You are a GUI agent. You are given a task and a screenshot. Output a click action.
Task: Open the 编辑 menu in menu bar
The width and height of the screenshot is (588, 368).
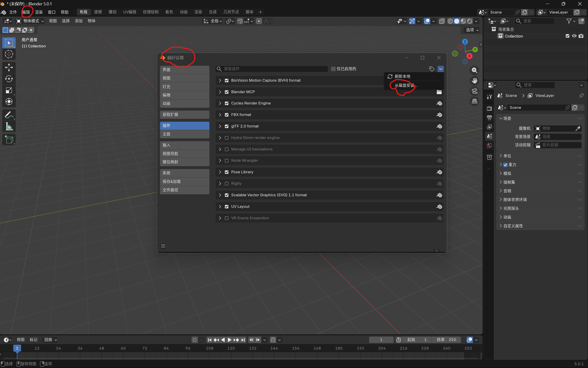(26, 12)
